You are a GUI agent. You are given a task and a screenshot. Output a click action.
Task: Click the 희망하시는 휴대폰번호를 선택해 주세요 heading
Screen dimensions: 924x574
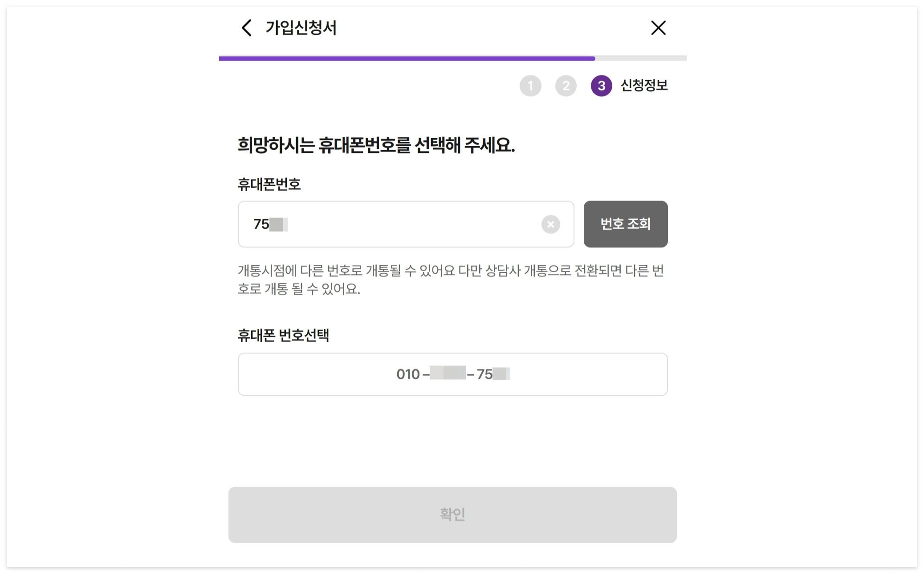376,146
